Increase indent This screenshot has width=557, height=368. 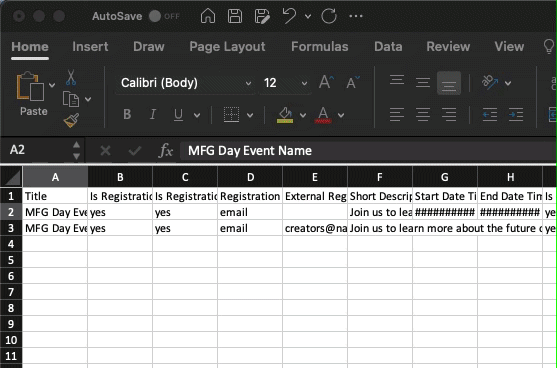516,115
